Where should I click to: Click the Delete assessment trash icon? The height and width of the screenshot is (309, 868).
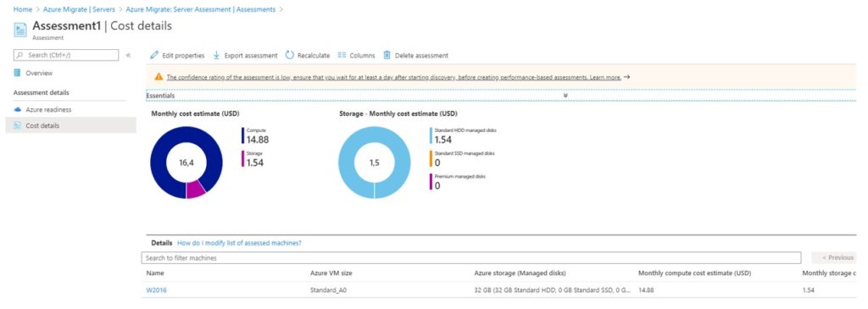click(387, 55)
